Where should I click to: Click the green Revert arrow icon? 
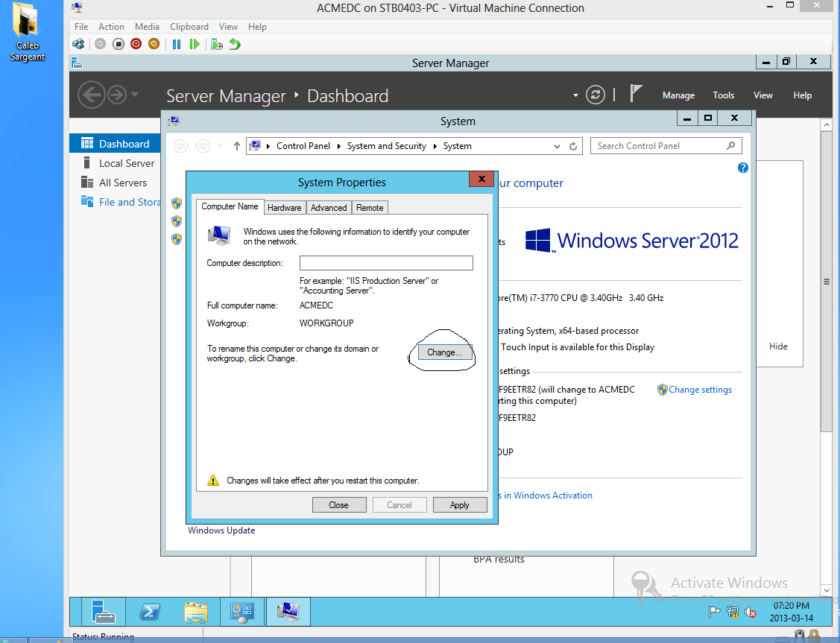point(235,44)
